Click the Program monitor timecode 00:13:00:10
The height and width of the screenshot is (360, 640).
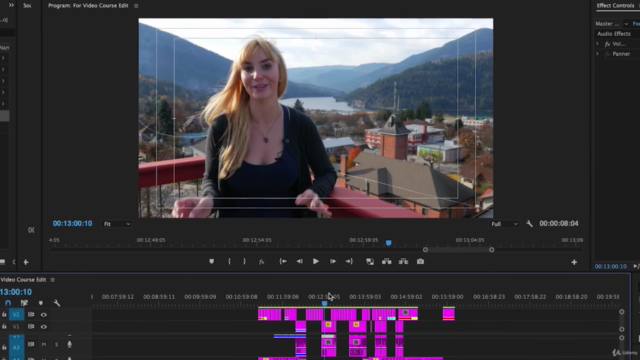(72, 224)
